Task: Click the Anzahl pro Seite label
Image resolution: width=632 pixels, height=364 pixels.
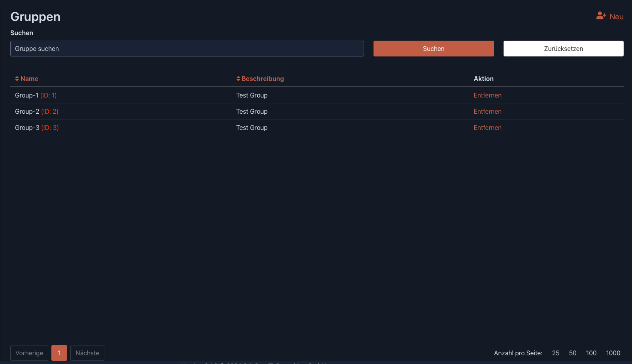Action: (518, 353)
